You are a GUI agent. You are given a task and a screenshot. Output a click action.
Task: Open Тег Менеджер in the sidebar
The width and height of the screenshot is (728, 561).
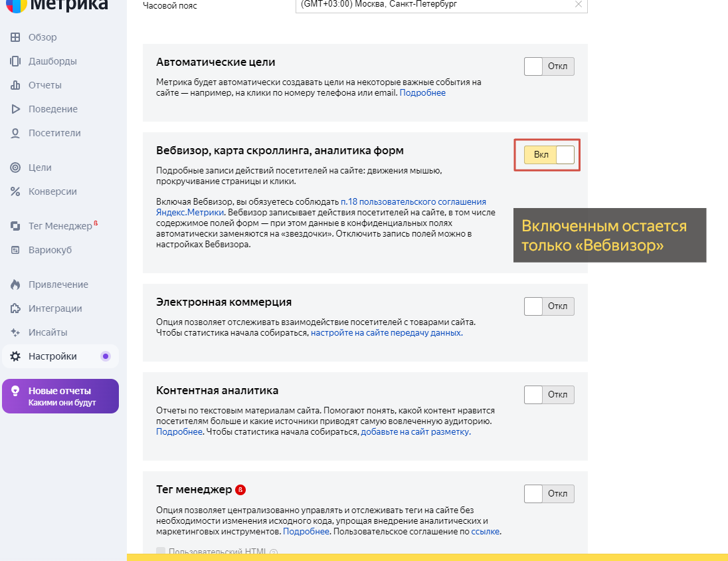[x=60, y=226]
